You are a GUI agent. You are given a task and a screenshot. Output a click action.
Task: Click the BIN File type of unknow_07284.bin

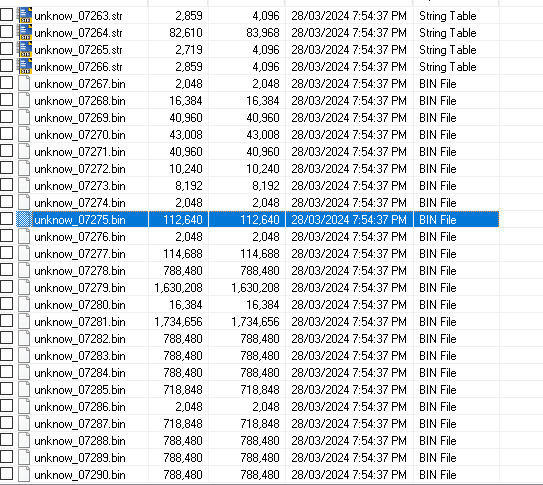pos(438,373)
